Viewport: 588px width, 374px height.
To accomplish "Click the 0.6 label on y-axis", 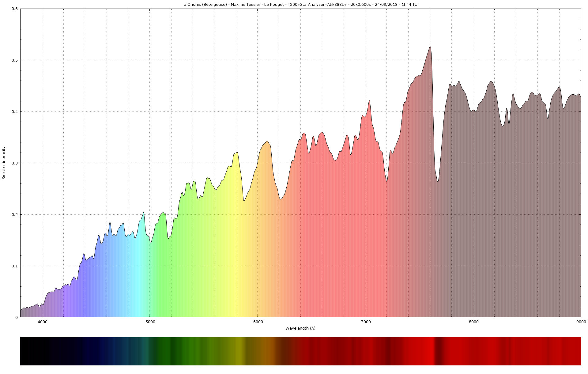I will tap(15, 9).
